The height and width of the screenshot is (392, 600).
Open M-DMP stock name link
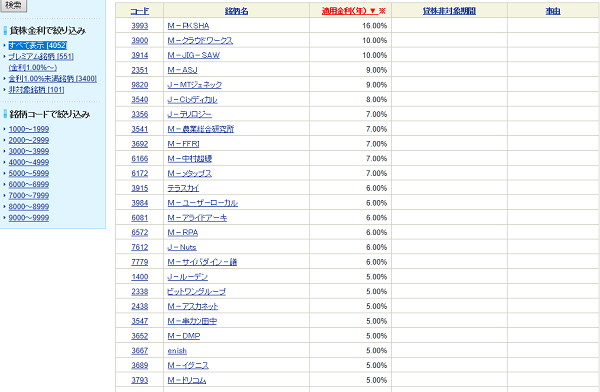184,336
